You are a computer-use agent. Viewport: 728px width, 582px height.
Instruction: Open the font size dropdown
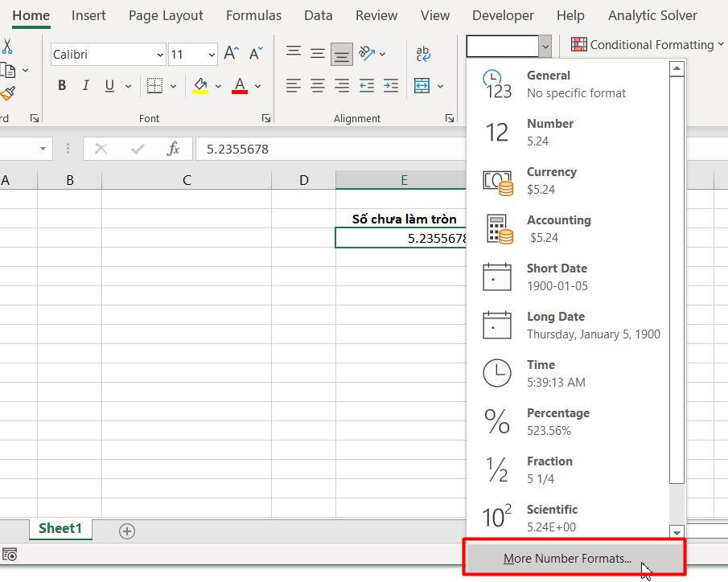[212, 55]
